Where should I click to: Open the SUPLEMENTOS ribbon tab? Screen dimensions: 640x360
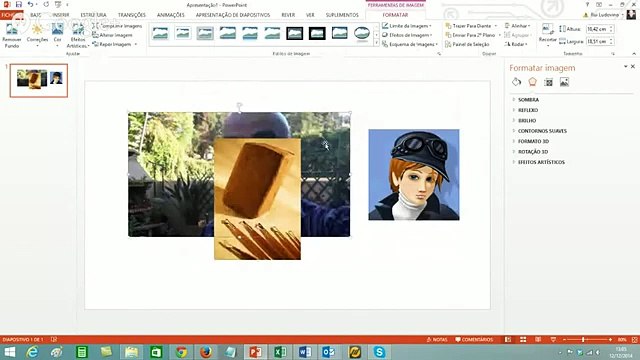coord(342,15)
